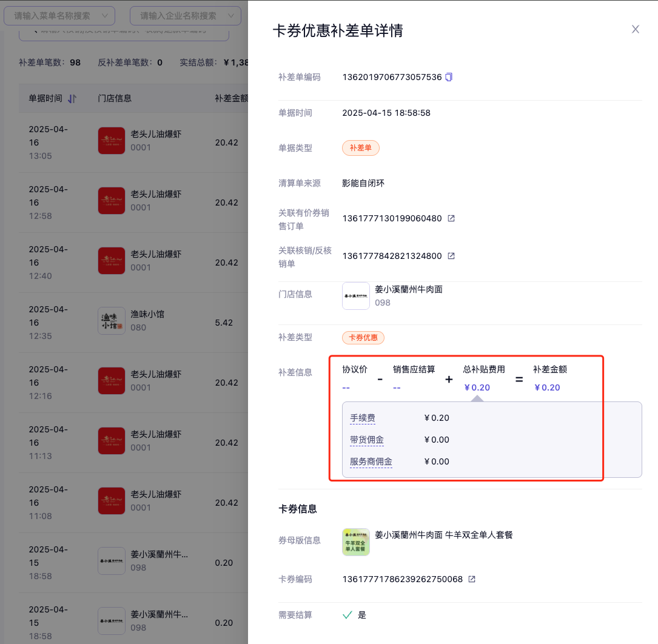Click the 补差单 type tag
This screenshot has width=658, height=644.
coord(361,148)
